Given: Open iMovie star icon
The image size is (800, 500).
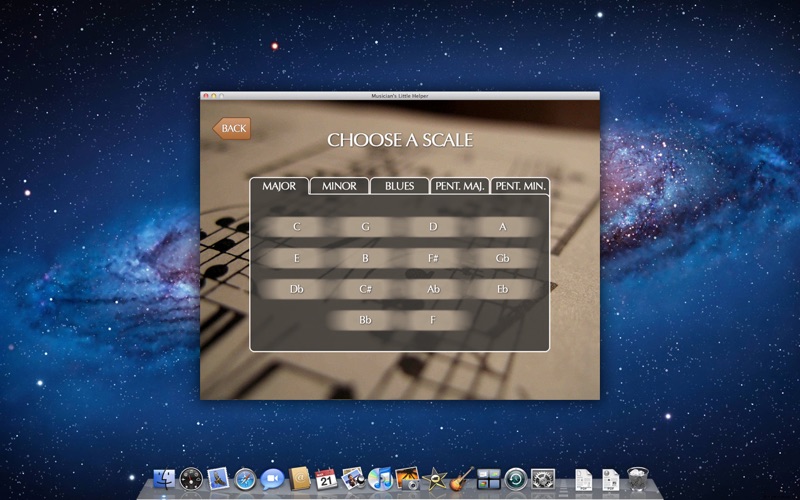Looking at the screenshot, I should click(x=435, y=480).
